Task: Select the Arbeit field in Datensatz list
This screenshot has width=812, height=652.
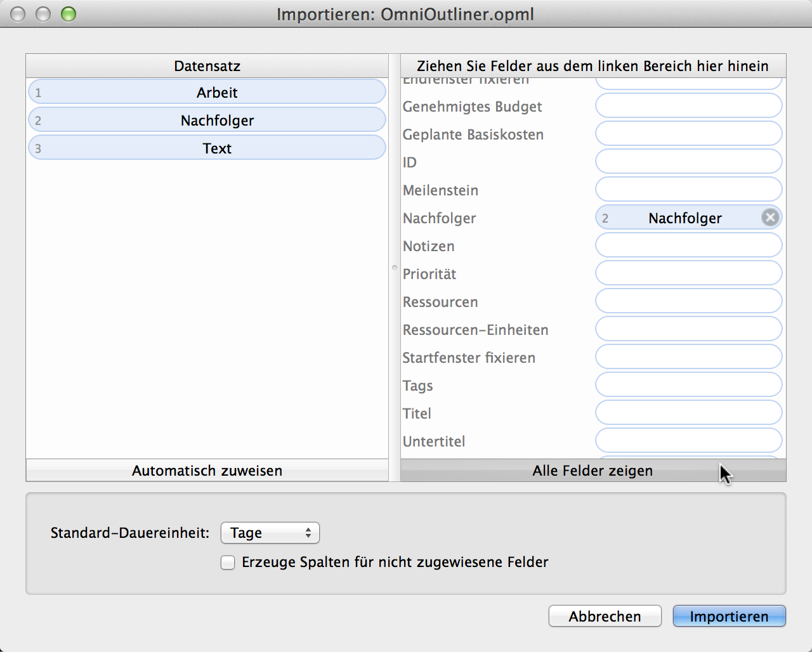Action: (207, 92)
